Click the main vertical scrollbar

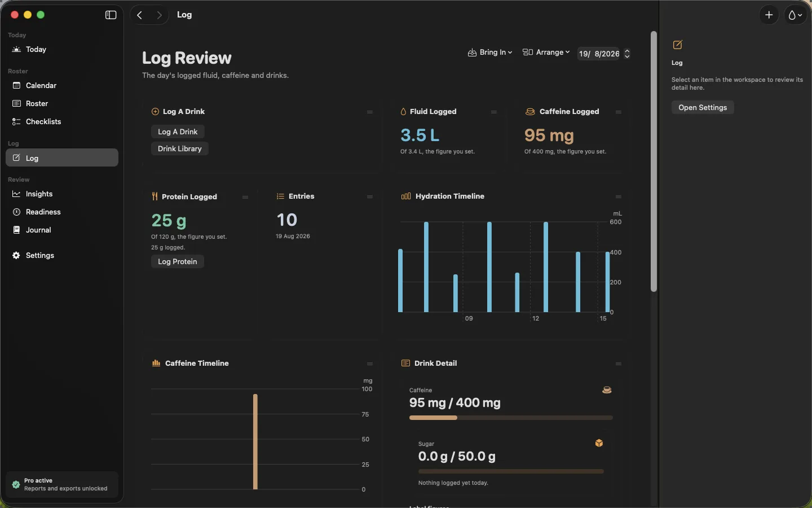[x=654, y=161]
